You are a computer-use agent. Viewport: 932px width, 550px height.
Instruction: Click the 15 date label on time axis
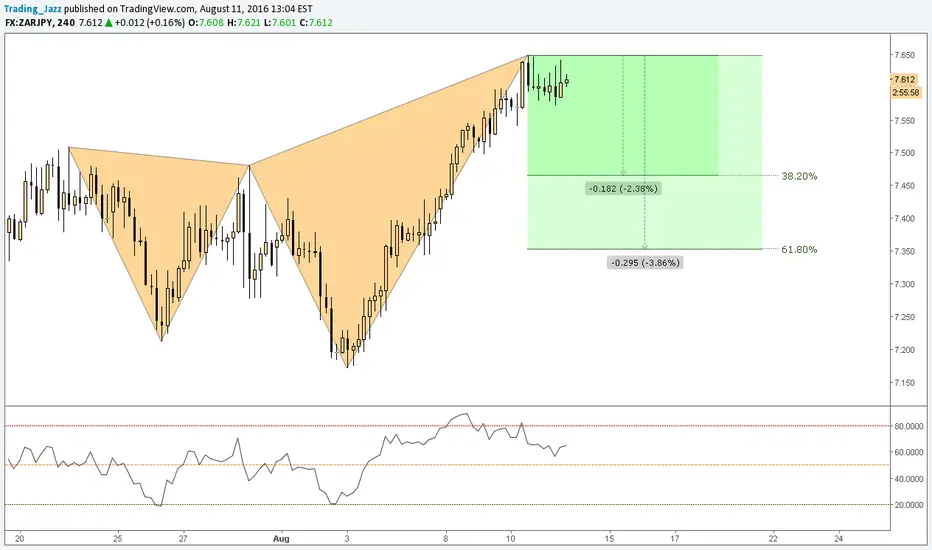[609, 539]
